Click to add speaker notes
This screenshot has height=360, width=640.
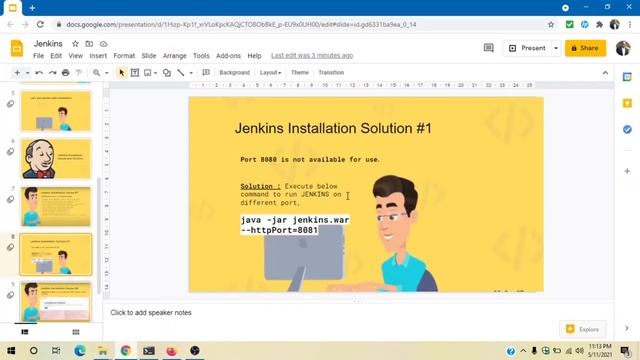tap(151, 313)
